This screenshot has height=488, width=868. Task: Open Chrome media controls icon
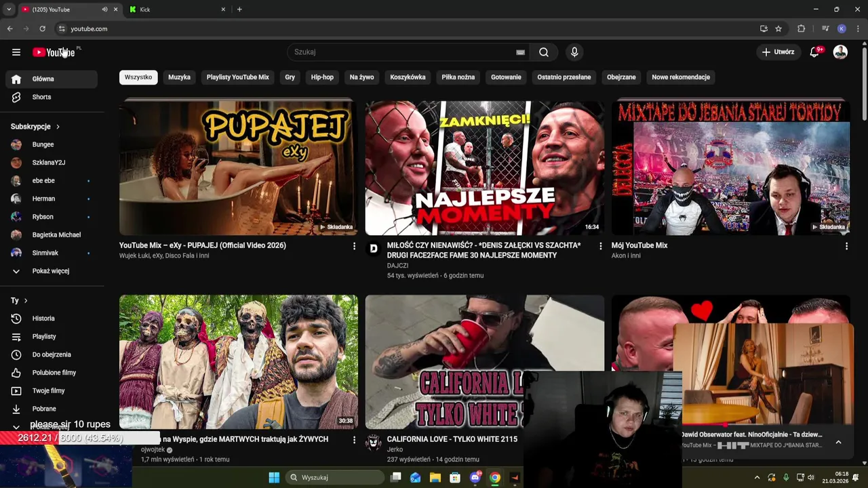pyautogui.click(x=825, y=28)
